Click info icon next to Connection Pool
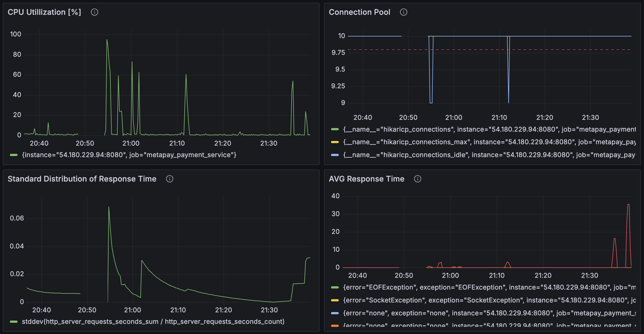 (x=403, y=12)
